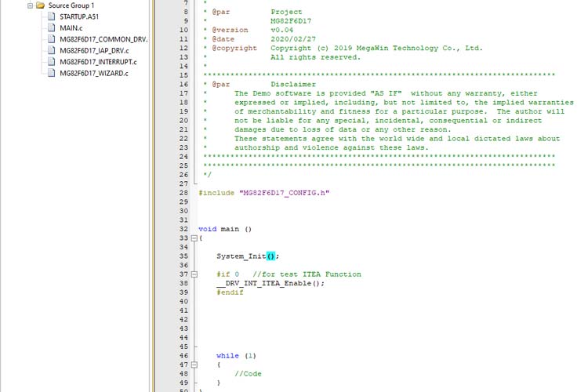Click the MG82F6D17_COMMON_DRV file icon
The image size is (588, 392).
click(x=51, y=38)
